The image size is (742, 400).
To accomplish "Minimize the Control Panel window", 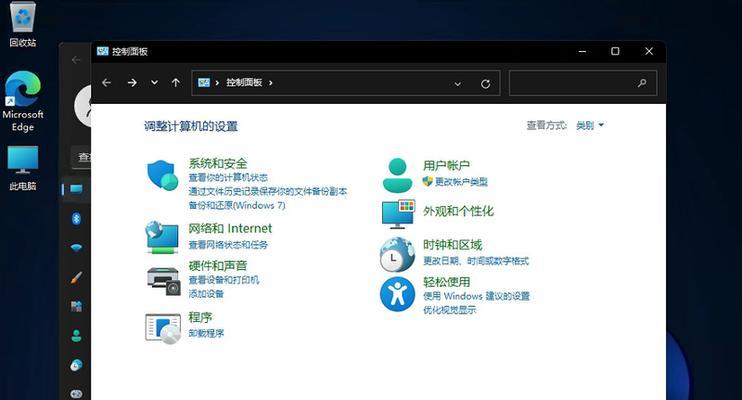I will click(583, 51).
